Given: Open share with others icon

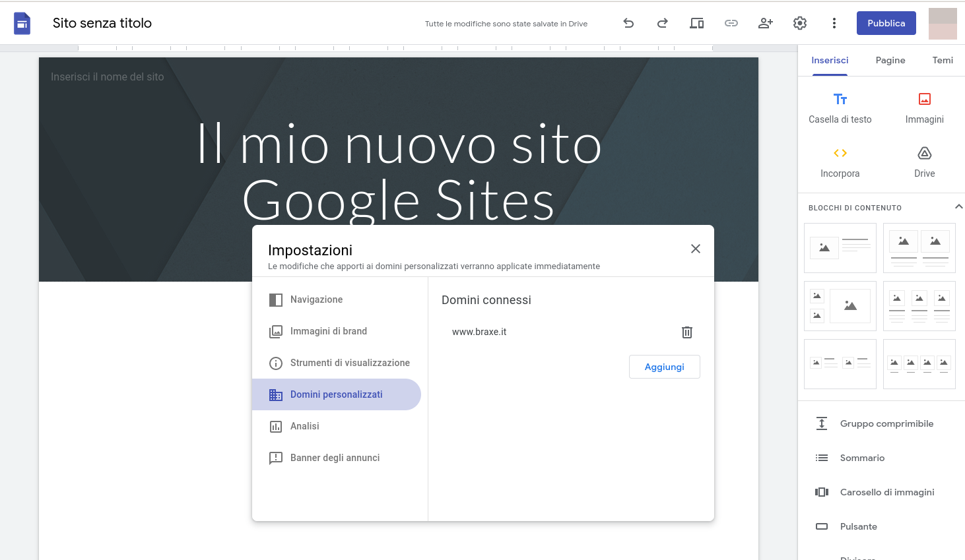Looking at the screenshot, I should pos(766,23).
